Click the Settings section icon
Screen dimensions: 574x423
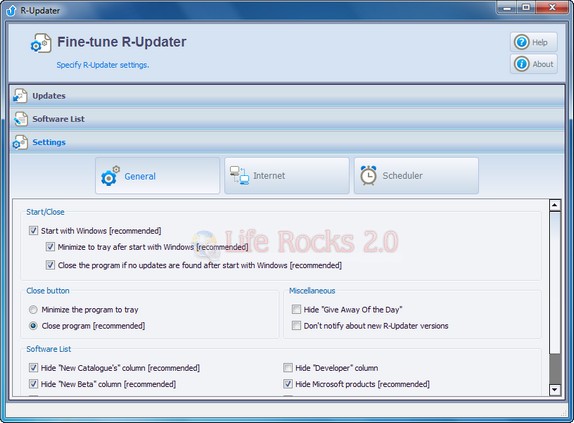tap(20, 142)
